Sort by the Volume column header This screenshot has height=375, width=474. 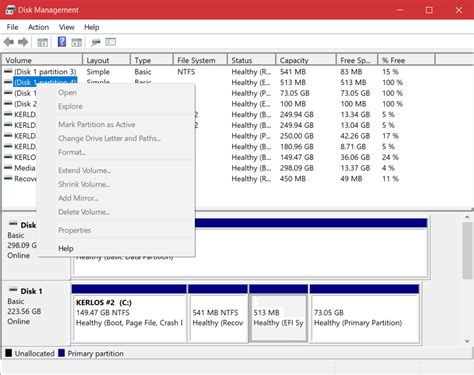(x=42, y=60)
